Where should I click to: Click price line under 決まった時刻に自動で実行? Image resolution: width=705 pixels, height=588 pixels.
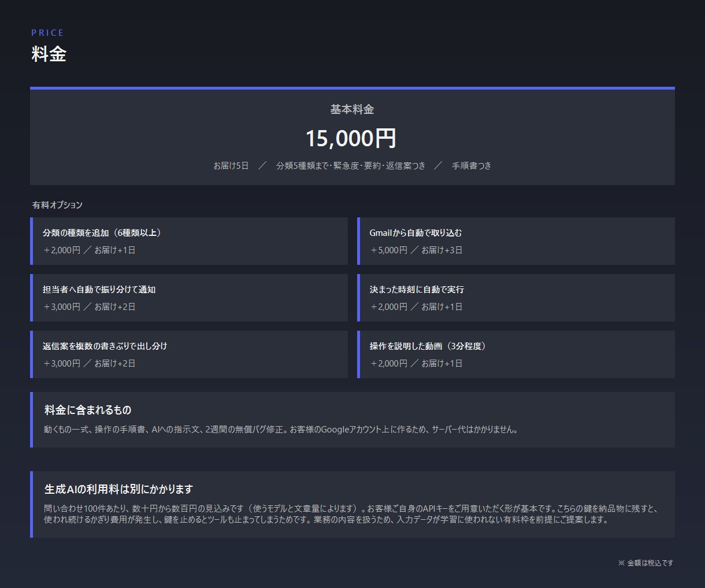point(416,307)
